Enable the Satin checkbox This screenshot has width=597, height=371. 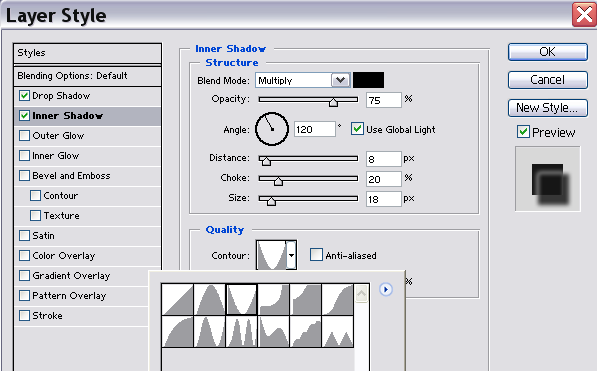(24, 235)
